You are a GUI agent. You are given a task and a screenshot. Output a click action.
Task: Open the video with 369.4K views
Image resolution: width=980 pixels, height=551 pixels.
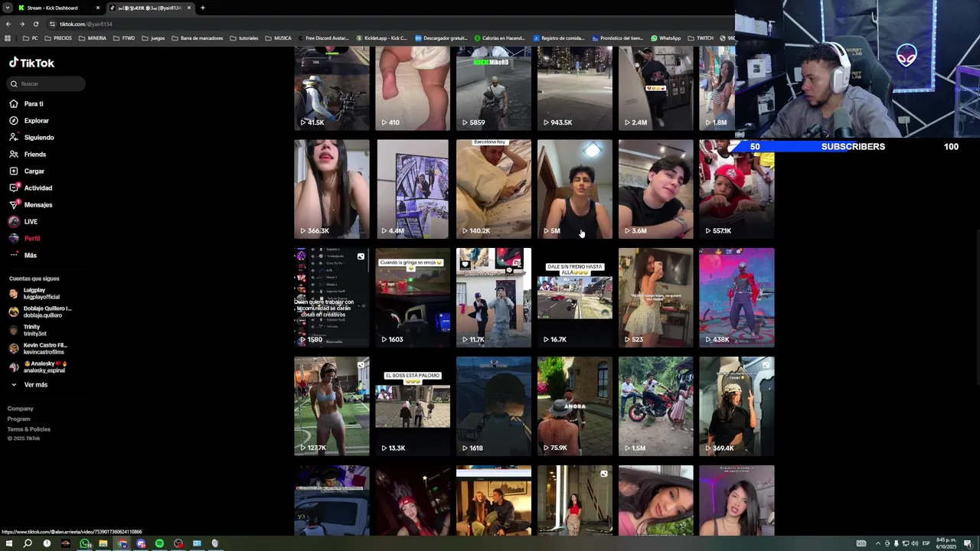737,406
